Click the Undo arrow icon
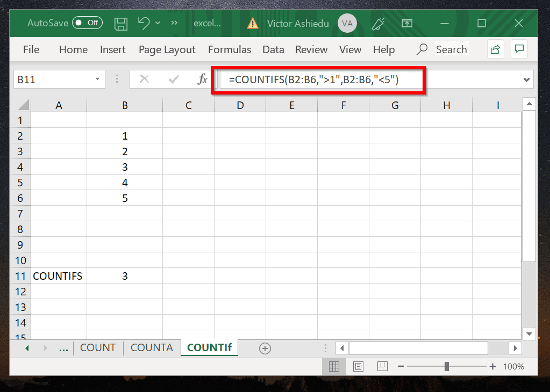550x392 pixels. click(x=144, y=23)
